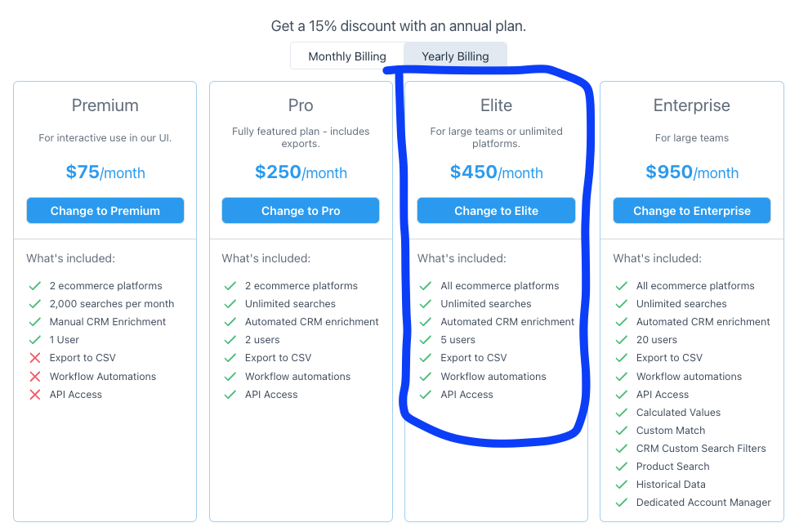Click red X beside Premium Workflow Automations
The image size is (808, 532).
pyautogui.click(x=35, y=376)
